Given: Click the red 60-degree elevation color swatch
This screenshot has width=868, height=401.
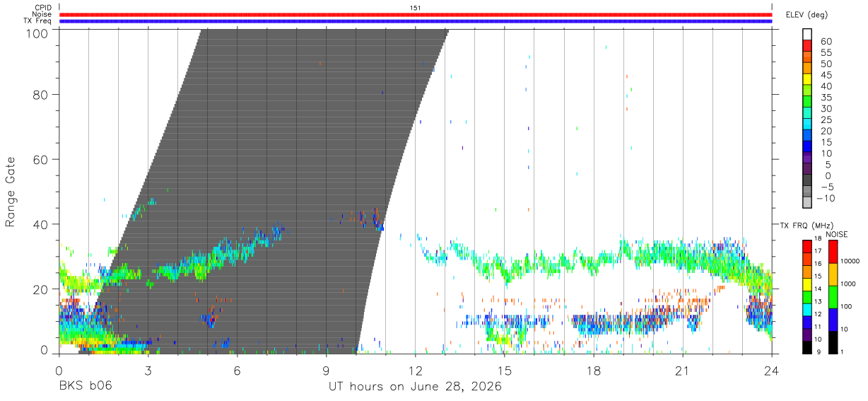Looking at the screenshot, I should 807,45.
